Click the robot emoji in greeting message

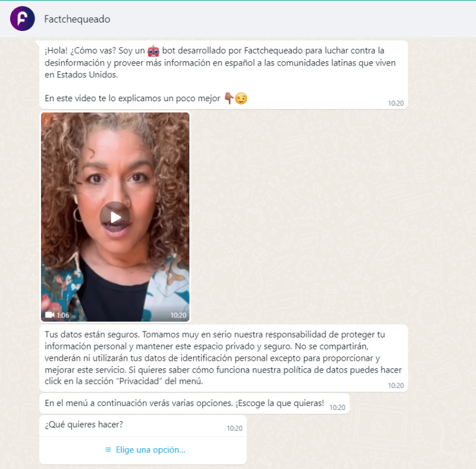pos(154,51)
